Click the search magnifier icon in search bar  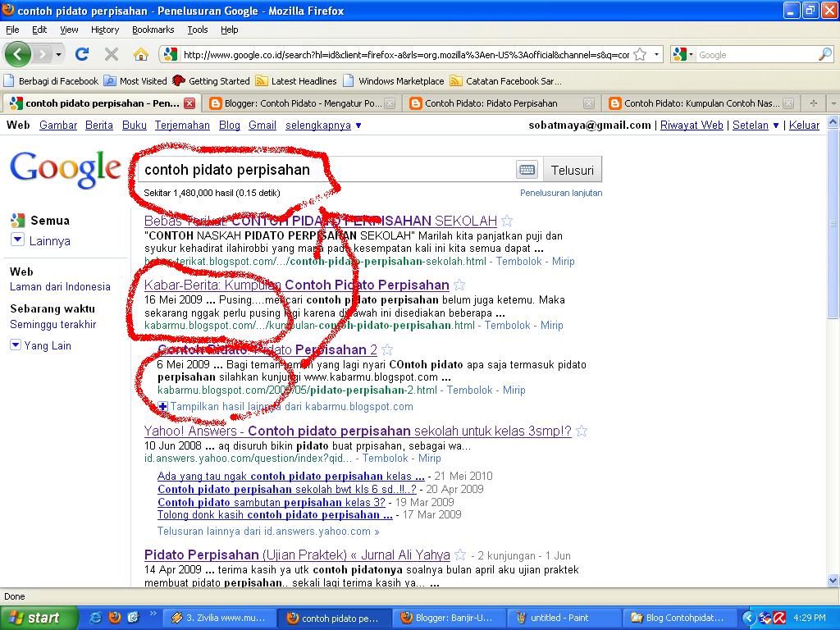pyautogui.click(x=825, y=54)
